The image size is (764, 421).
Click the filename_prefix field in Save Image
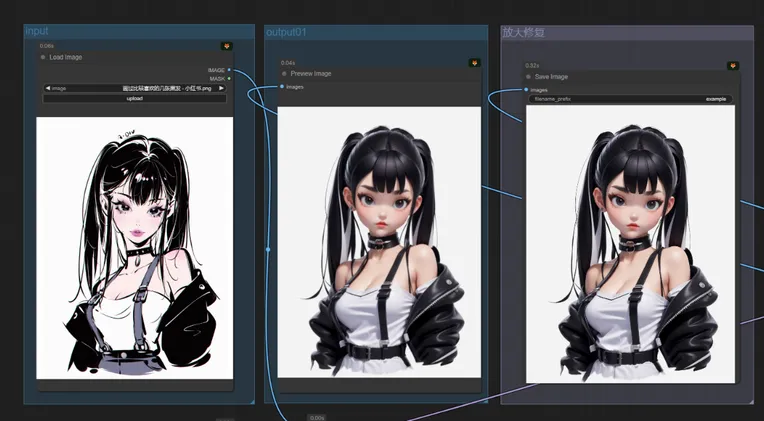630,99
